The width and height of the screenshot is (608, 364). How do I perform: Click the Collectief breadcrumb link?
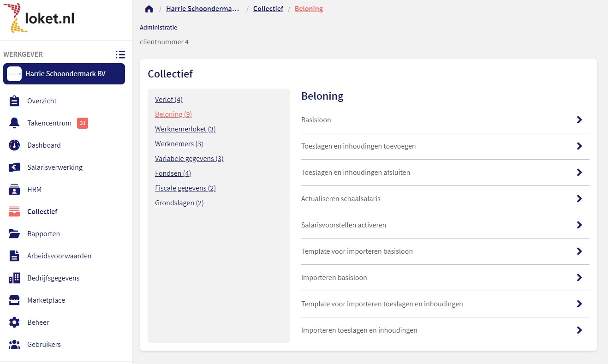tap(268, 8)
